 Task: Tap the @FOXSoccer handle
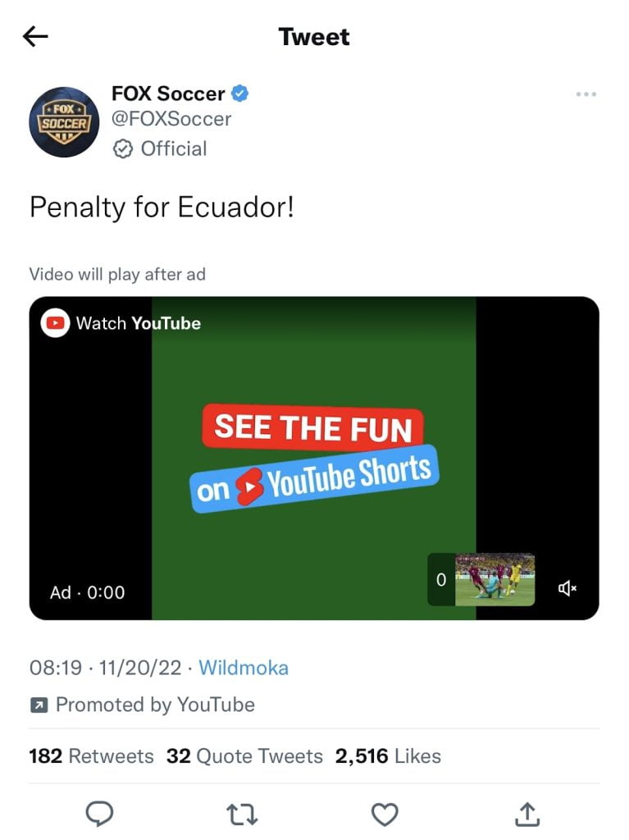coord(171,118)
